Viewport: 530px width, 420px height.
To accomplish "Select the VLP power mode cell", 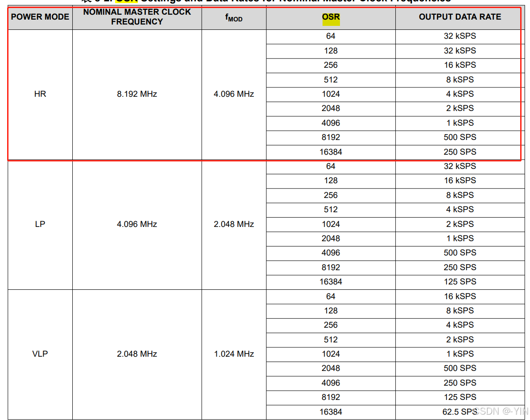I will click(x=40, y=354).
